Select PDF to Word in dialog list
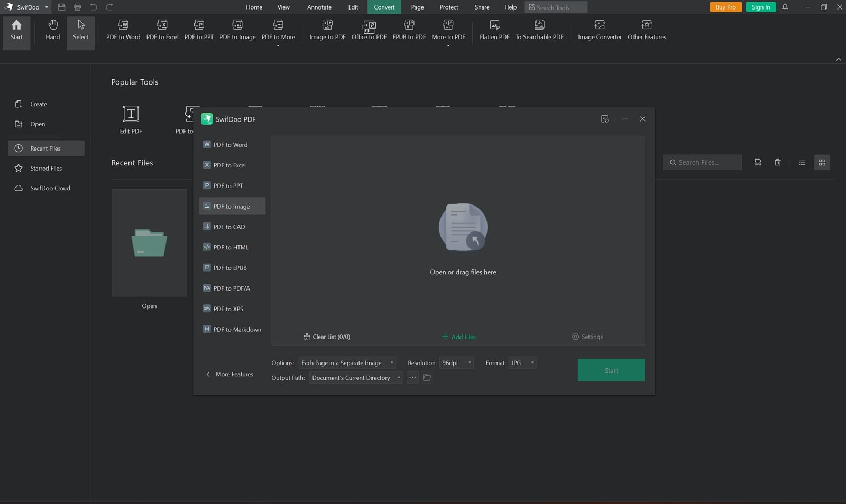This screenshot has height=504, width=846. coord(232,145)
